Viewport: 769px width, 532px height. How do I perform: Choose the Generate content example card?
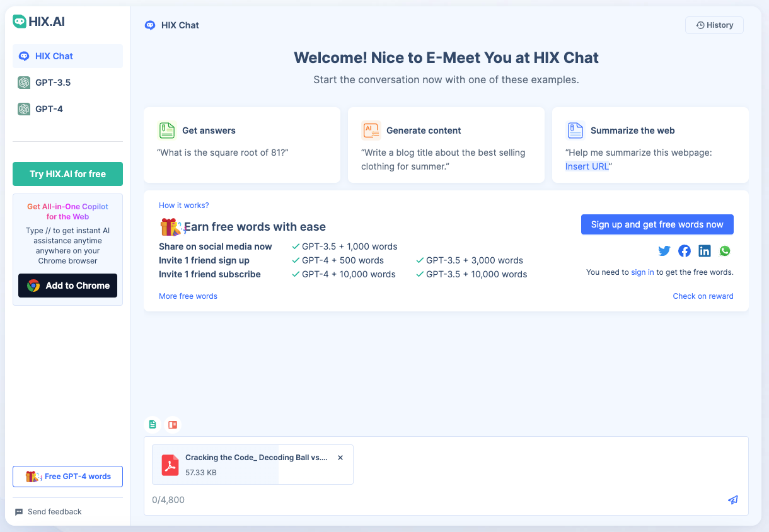pyautogui.click(x=446, y=145)
